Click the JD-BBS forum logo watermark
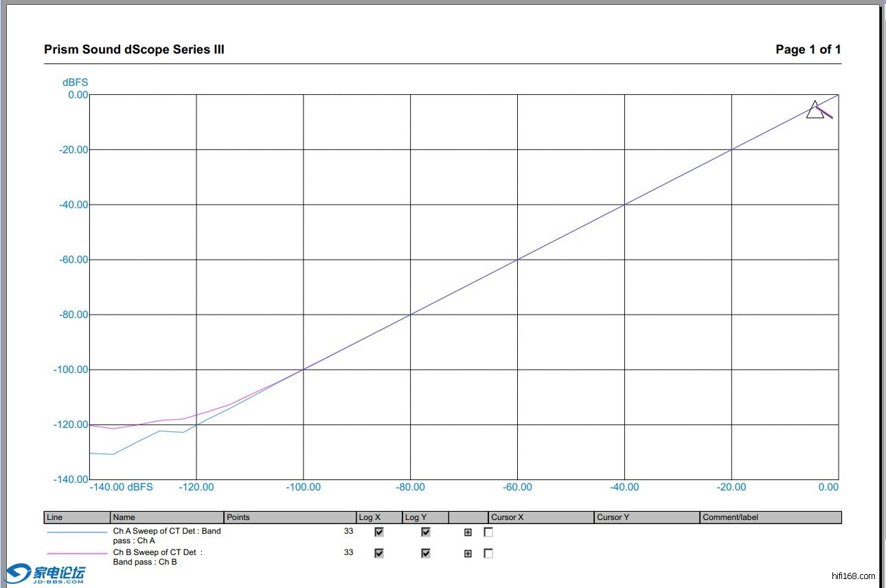 tap(45, 574)
